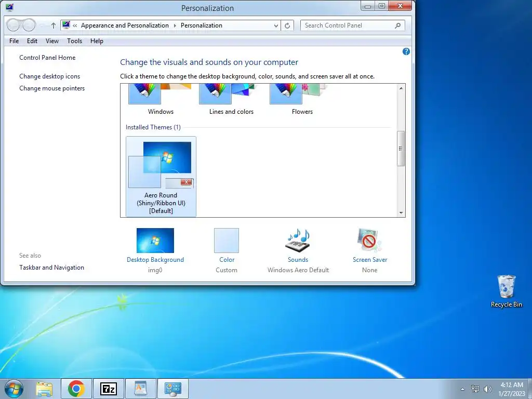
Task: Go back with the Back navigation button
Action: tap(13, 25)
